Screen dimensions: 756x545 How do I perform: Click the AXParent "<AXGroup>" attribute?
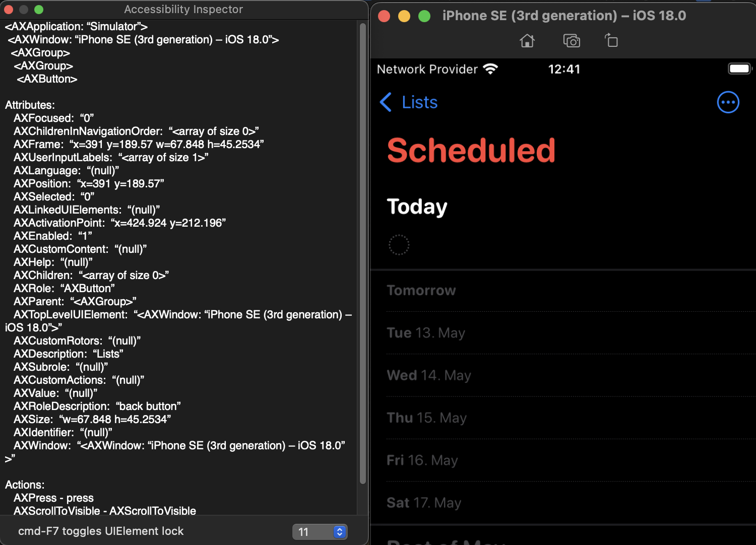click(x=75, y=301)
